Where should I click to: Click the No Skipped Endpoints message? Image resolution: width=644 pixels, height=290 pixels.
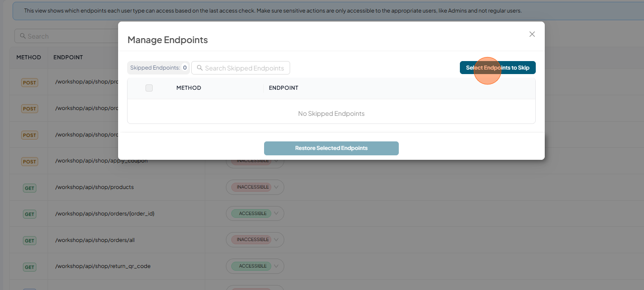(x=331, y=114)
